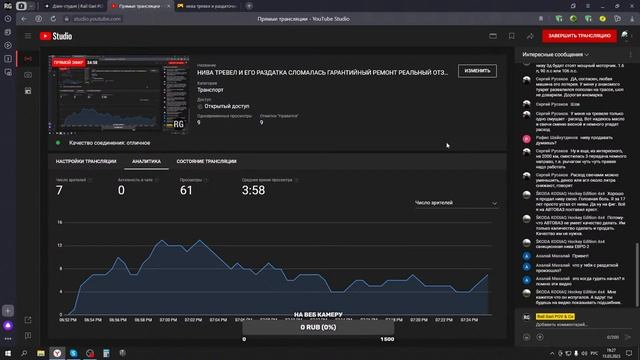
Task: Open the calculator icon on the taskbar
Action: [x=106, y=353]
